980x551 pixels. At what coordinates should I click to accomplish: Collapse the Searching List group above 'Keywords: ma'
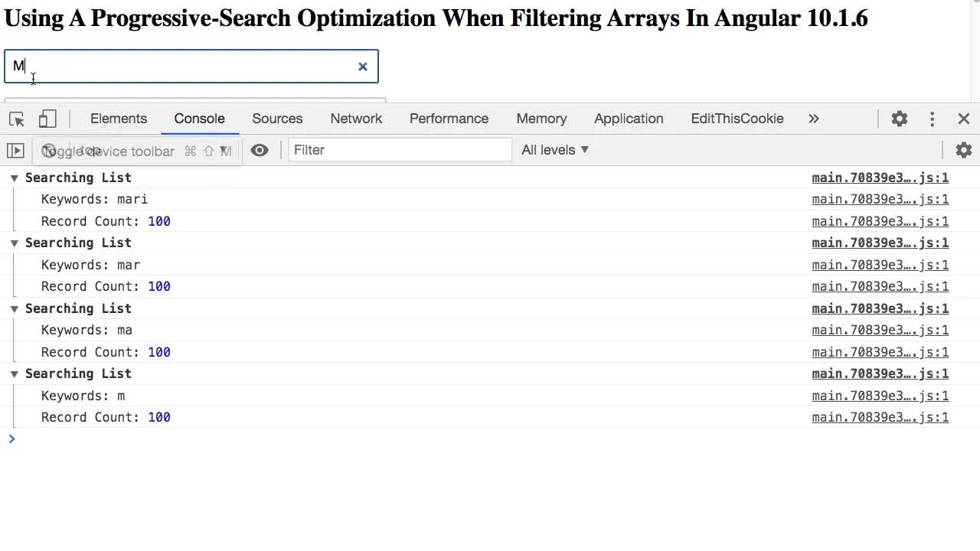click(x=14, y=308)
